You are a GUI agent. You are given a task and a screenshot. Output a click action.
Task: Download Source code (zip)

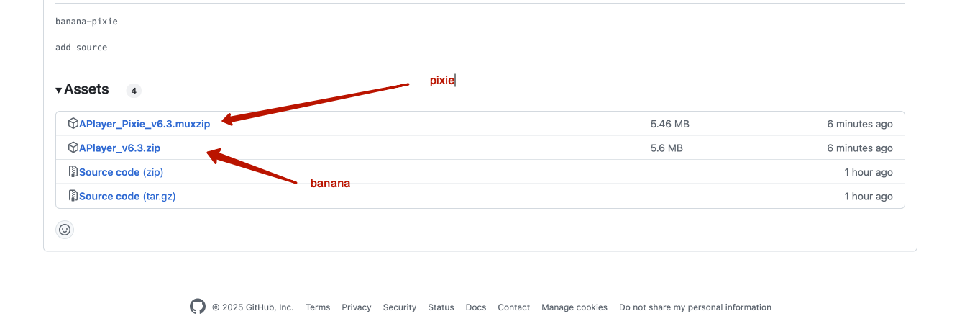pos(121,172)
